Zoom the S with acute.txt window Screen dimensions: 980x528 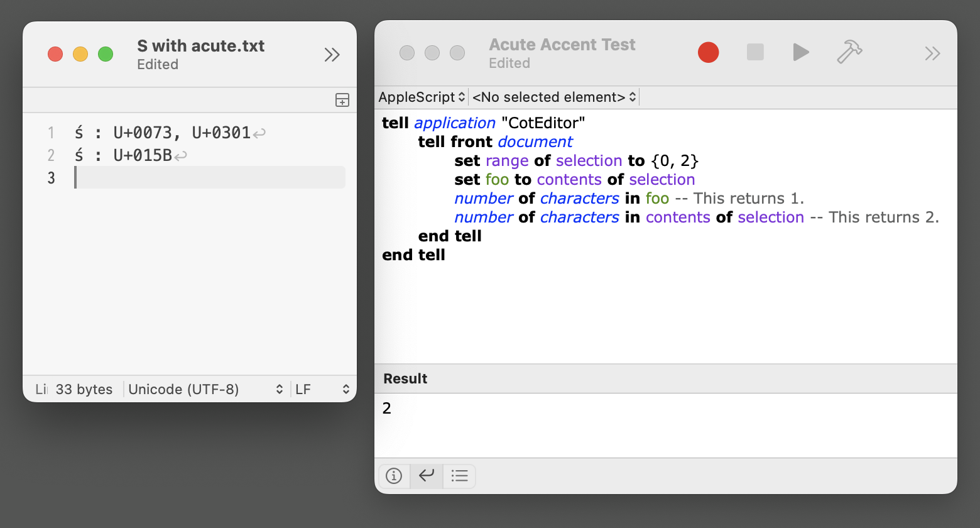105,54
